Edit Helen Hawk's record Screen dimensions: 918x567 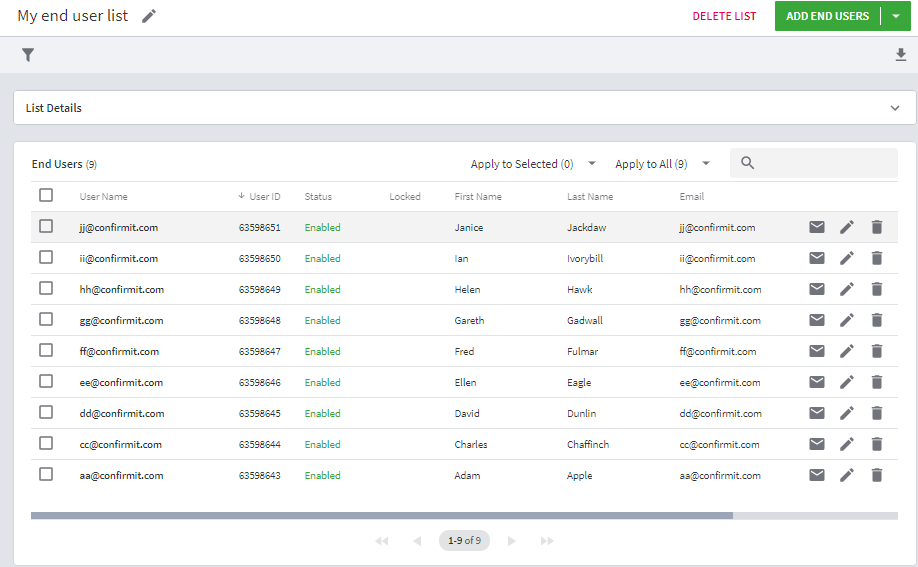(847, 289)
